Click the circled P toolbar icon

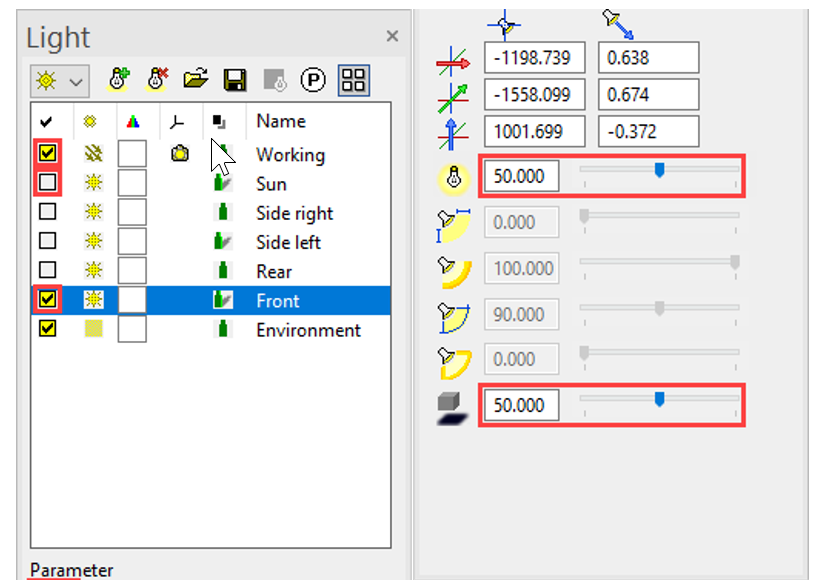point(313,80)
